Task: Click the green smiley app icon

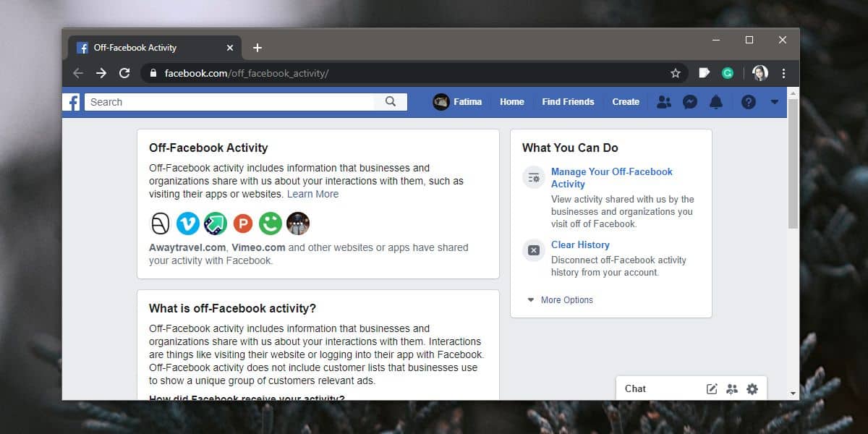Action: point(271,224)
